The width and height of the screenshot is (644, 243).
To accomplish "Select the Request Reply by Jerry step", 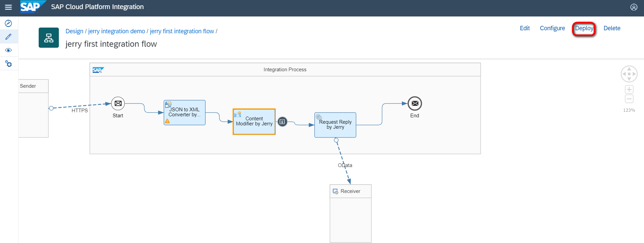I will (x=335, y=125).
